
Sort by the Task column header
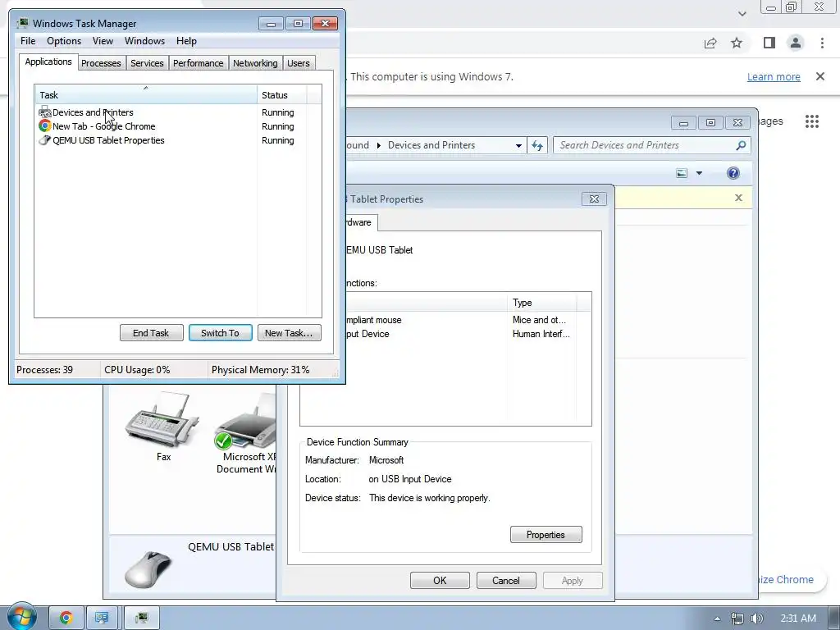pyautogui.click(x=146, y=95)
